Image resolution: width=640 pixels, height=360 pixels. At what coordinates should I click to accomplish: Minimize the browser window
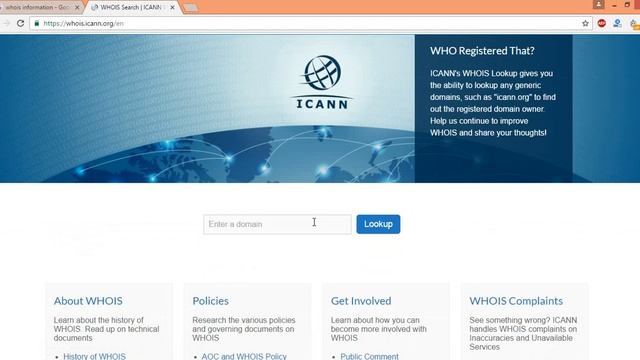[614, 5]
